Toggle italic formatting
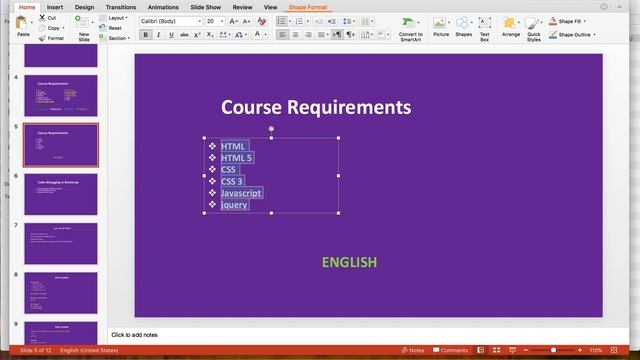 coord(158,35)
